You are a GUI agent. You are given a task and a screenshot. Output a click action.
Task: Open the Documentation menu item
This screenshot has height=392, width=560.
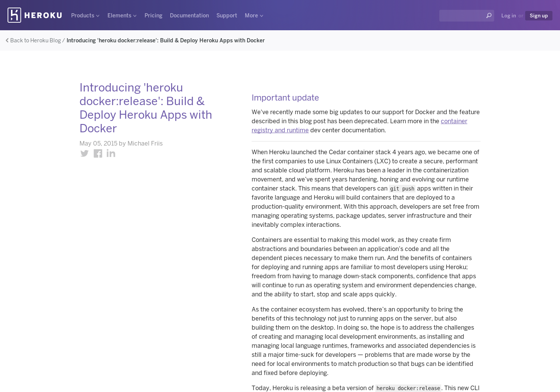pyautogui.click(x=189, y=15)
